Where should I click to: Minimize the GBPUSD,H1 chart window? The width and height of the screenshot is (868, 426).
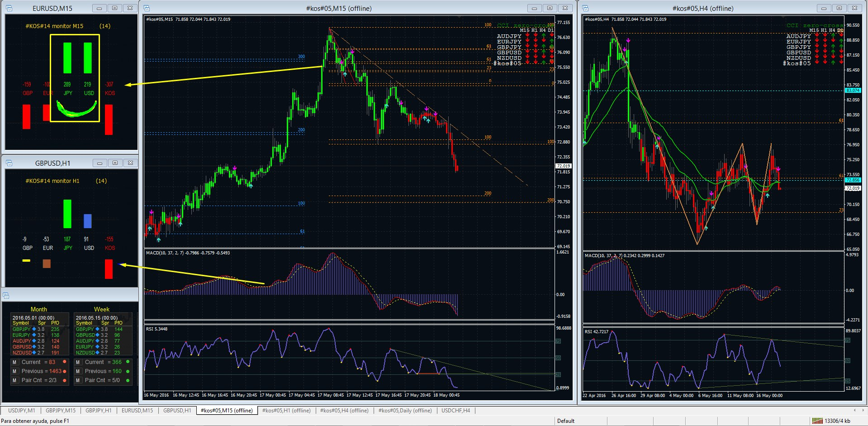100,163
